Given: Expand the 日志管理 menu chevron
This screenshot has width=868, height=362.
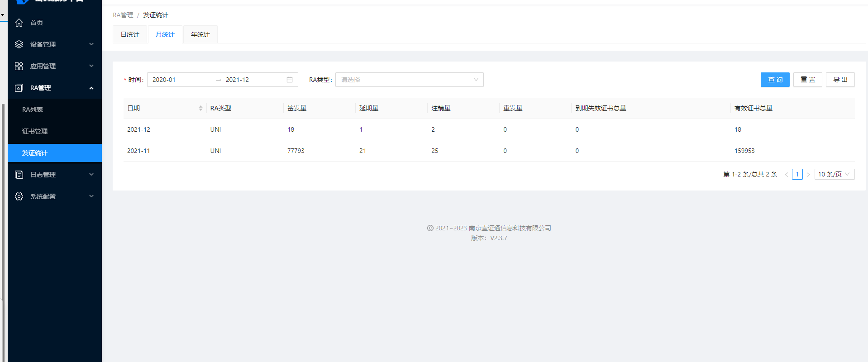Looking at the screenshot, I should pyautogui.click(x=91, y=175).
